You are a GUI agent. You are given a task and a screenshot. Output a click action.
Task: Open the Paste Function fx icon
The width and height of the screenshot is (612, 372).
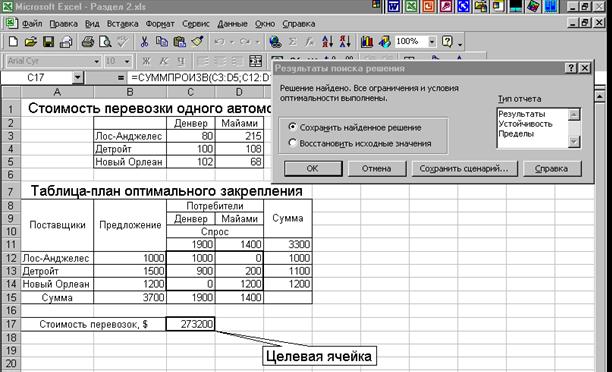coord(310,42)
